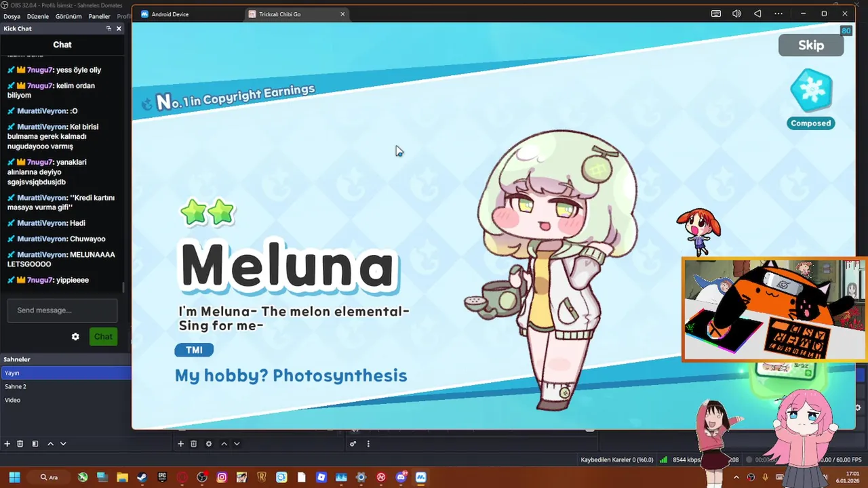This screenshot has width=868, height=488.
Task: Open the Düzenle menu in OBS
Action: (38, 16)
